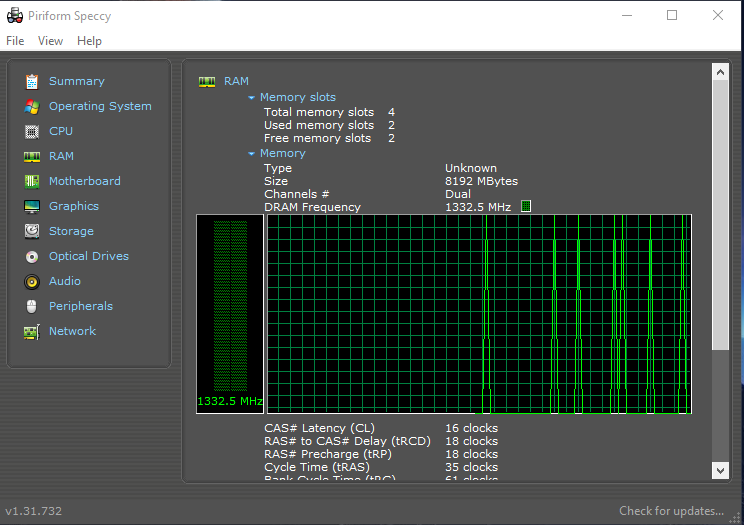Click the 1332.5 MHz gauge panel
Screen dimensions: 744x525
[230, 314]
